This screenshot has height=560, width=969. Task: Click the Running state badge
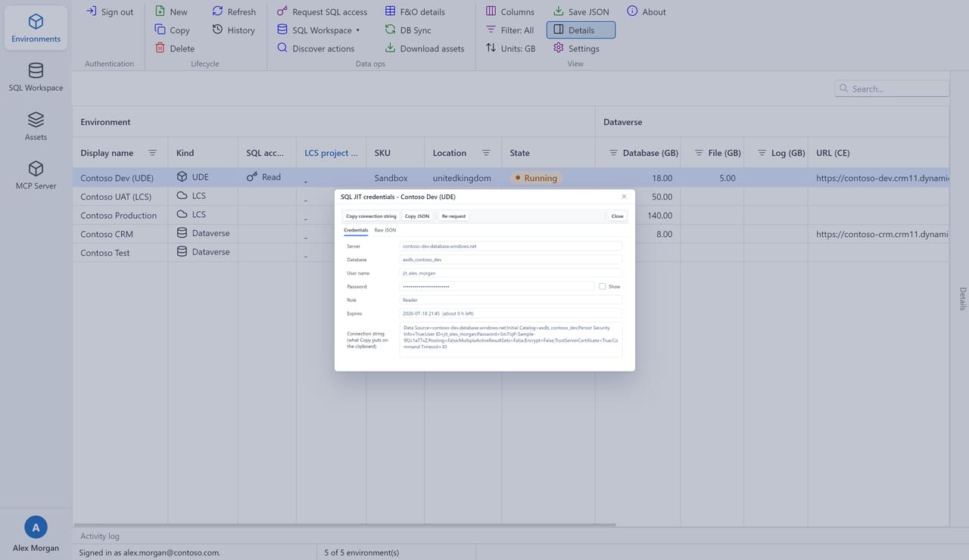(535, 178)
